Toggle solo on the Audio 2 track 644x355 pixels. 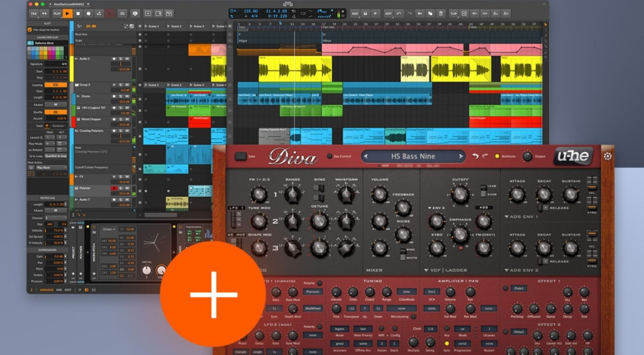click(120, 58)
